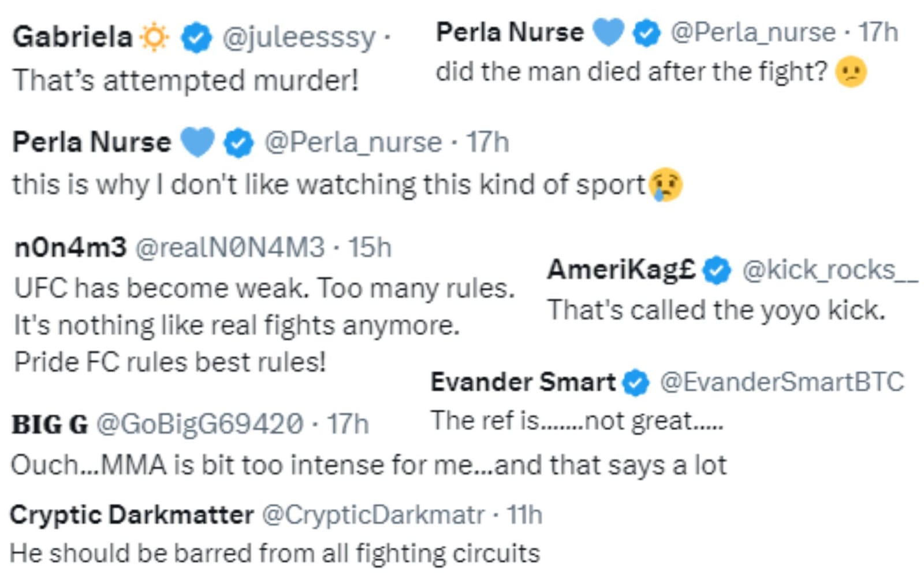
Task: Click verified badge beside "did the man died" author
Action: tap(647, 32)
